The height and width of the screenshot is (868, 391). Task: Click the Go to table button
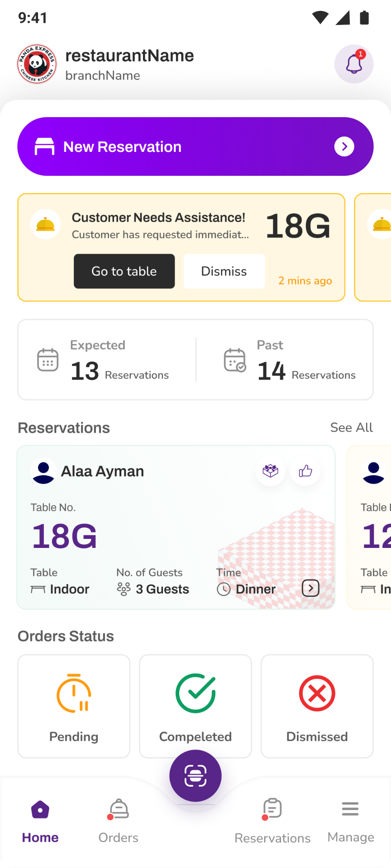(124, 271)
